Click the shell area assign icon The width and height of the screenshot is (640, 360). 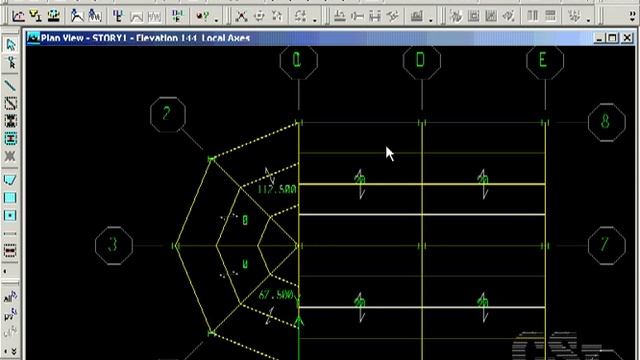coord(417,16)
